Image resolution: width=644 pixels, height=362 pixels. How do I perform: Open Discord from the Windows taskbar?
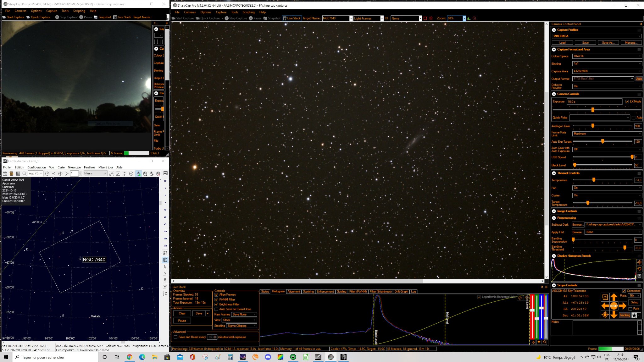coord(268,357)
